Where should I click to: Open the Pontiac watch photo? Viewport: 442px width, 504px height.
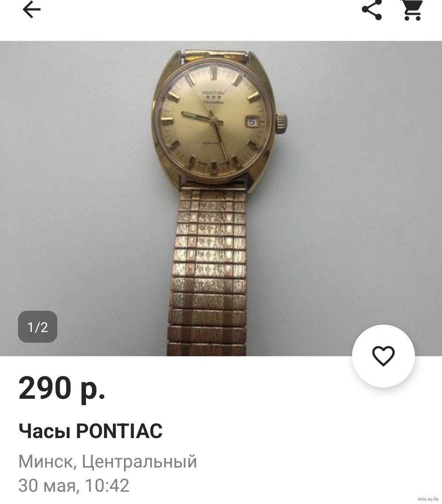click(x=221, y=199)
